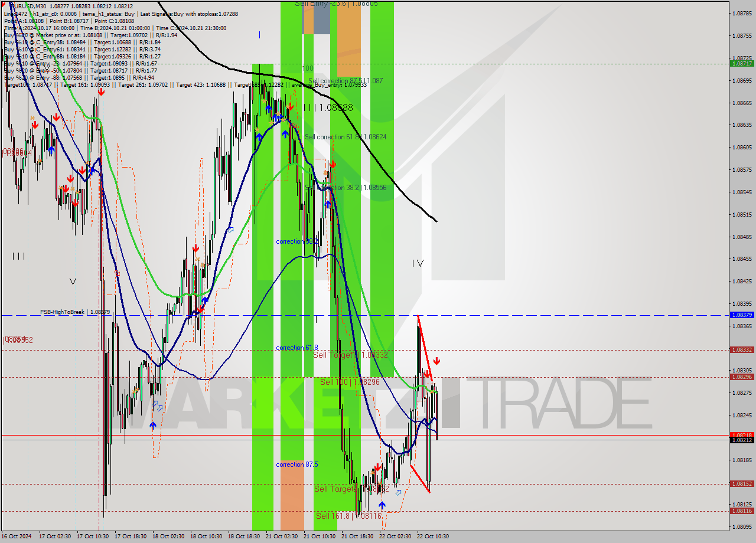This screenshot has height=543, width=756.
Task: Click the 'Sell Entry -23.6 | 1.08805' label
Action: 336,4
